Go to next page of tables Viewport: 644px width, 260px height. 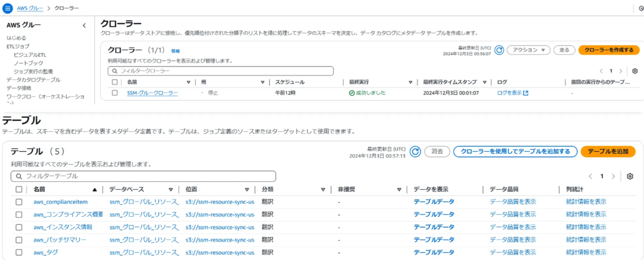pyautogui.click(x=613, y=176)
